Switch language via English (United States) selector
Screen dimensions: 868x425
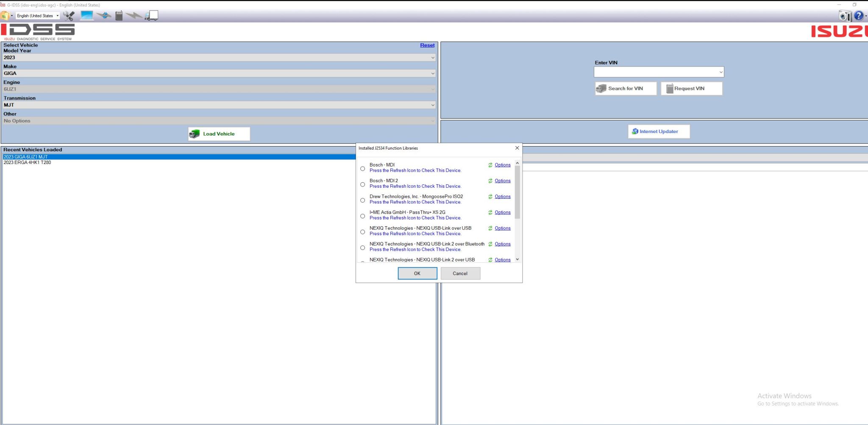click(37, 15)
